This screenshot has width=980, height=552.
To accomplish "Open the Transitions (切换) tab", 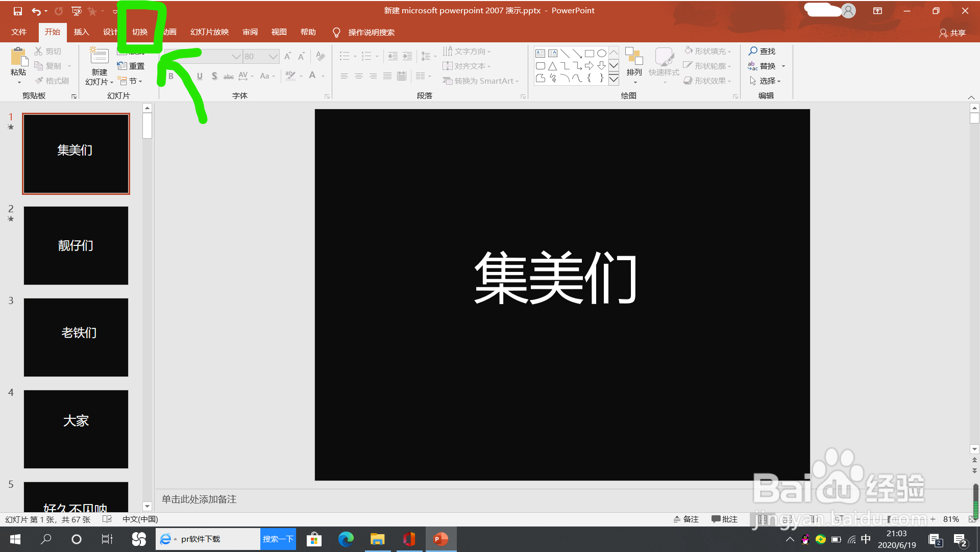I will click(x=139, y=32).
